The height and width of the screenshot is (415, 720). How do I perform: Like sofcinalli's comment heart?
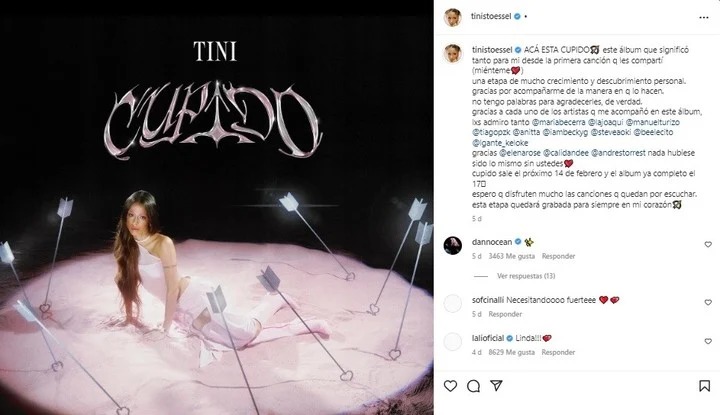(x=708, y=303)
